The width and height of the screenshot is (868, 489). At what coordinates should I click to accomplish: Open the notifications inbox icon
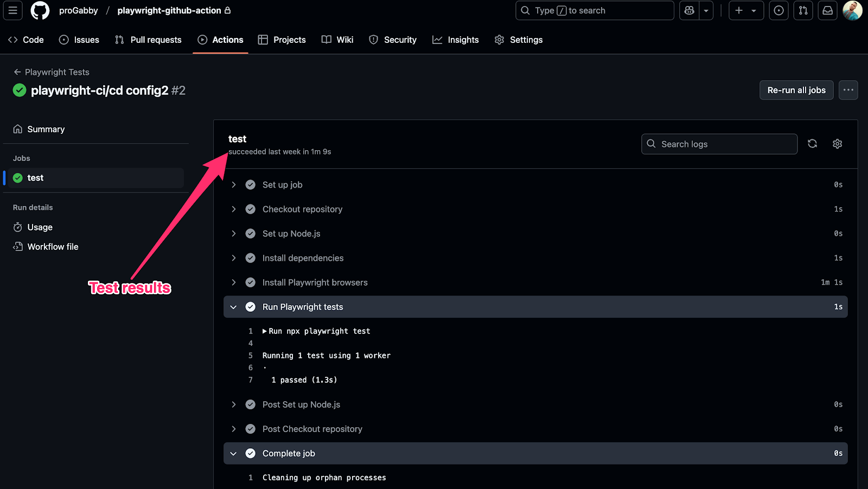click(828, 10)
